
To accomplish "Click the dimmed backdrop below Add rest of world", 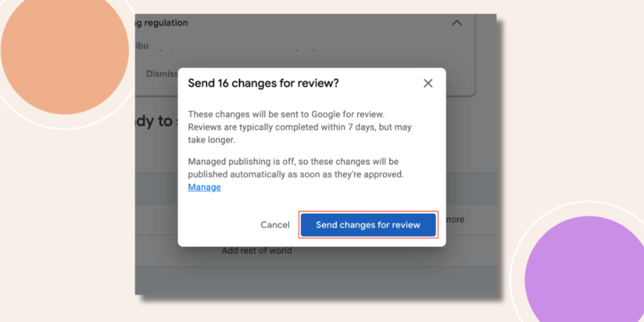I will click(x=316, y=280).
